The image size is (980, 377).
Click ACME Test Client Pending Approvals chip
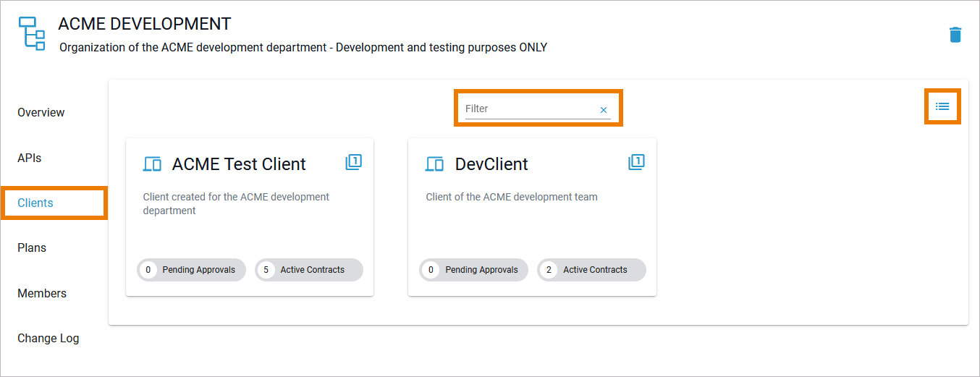pyautogui.click(x=192, y=270)
